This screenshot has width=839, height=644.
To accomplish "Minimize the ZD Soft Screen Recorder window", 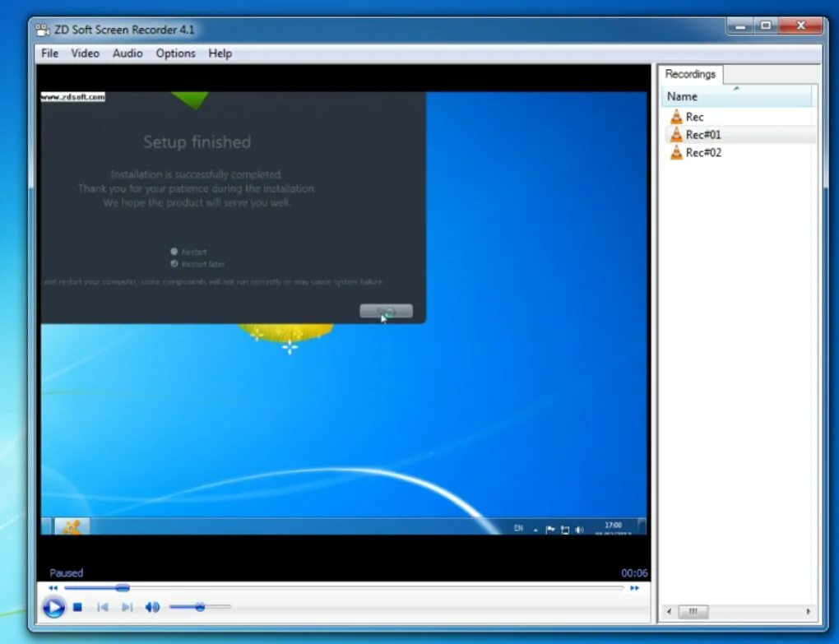I will coord(740,26).
